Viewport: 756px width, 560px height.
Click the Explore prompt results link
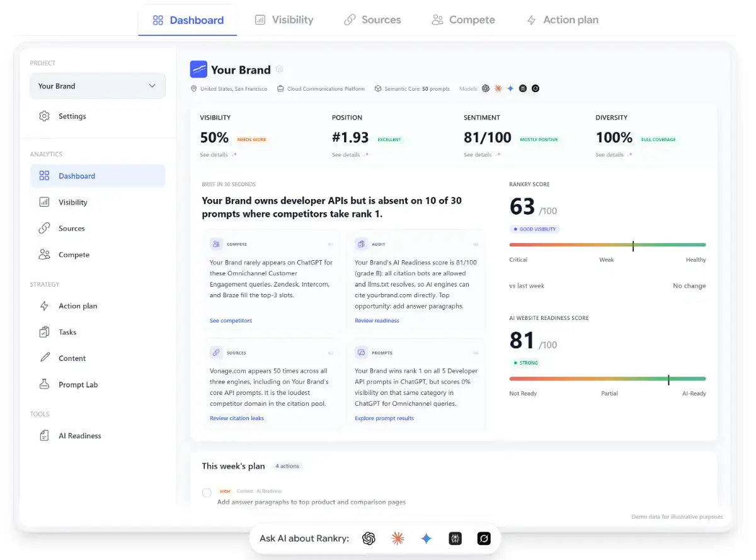tap(384, 418)
